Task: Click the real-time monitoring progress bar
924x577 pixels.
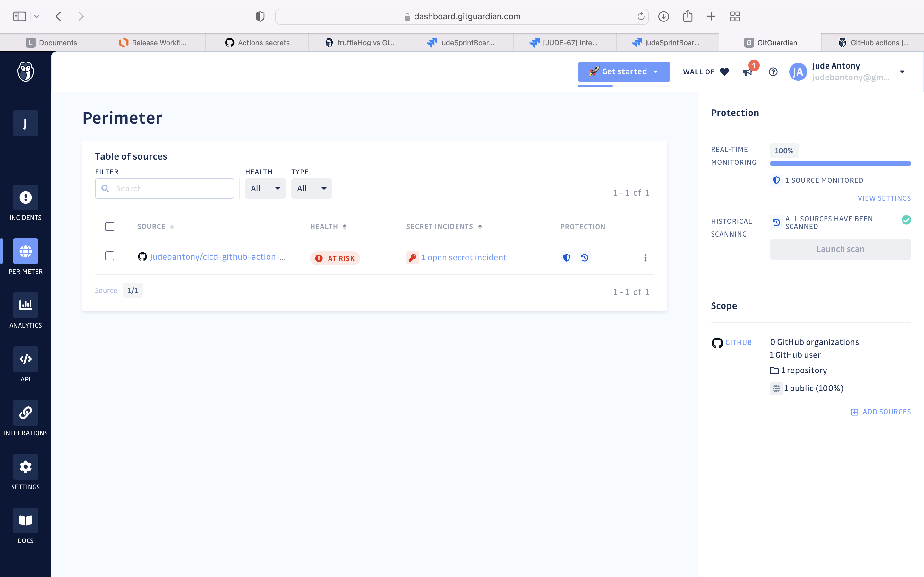Action: [x=840, y=163]
